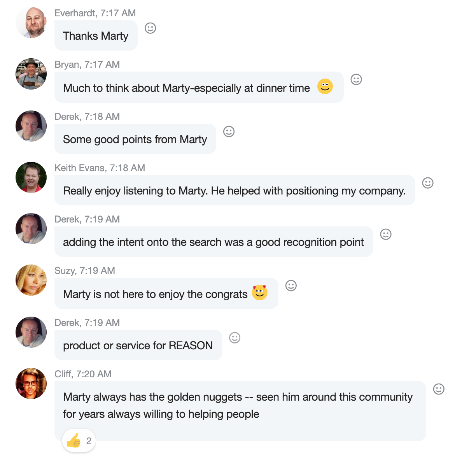Click Cliff's avatar with glasses
476x459 pixels.
tap(31, 384)
